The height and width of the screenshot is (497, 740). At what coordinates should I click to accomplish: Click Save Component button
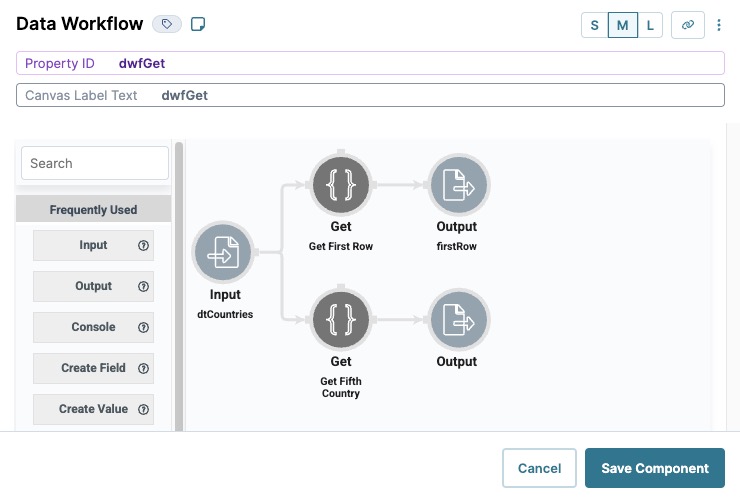pyautogui.click(x=655, y=468)
